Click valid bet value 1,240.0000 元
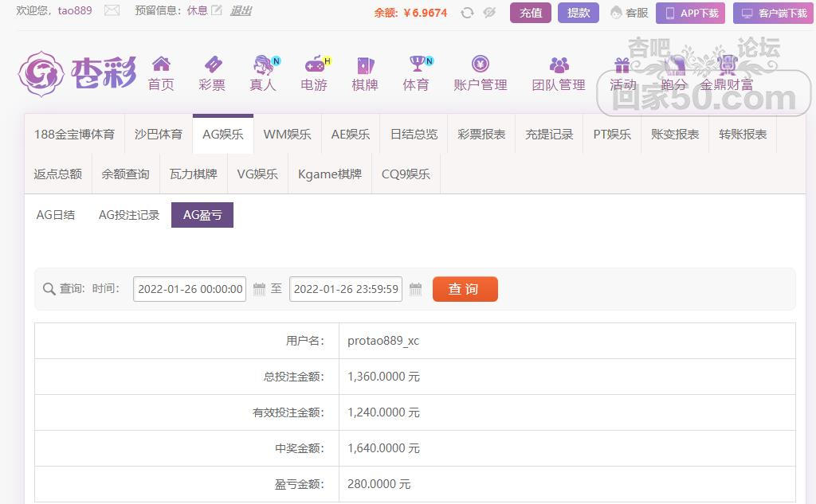 (383, 412)
